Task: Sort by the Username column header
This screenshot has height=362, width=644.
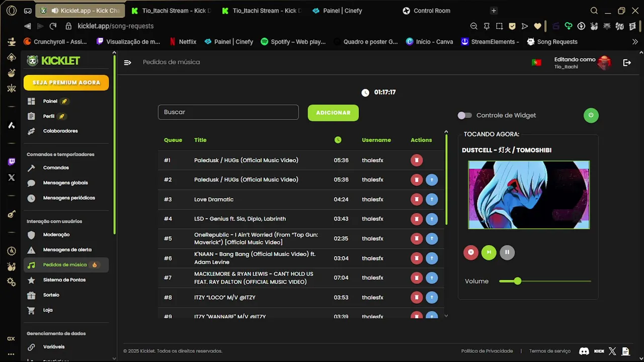Action: tap(376, 140)
